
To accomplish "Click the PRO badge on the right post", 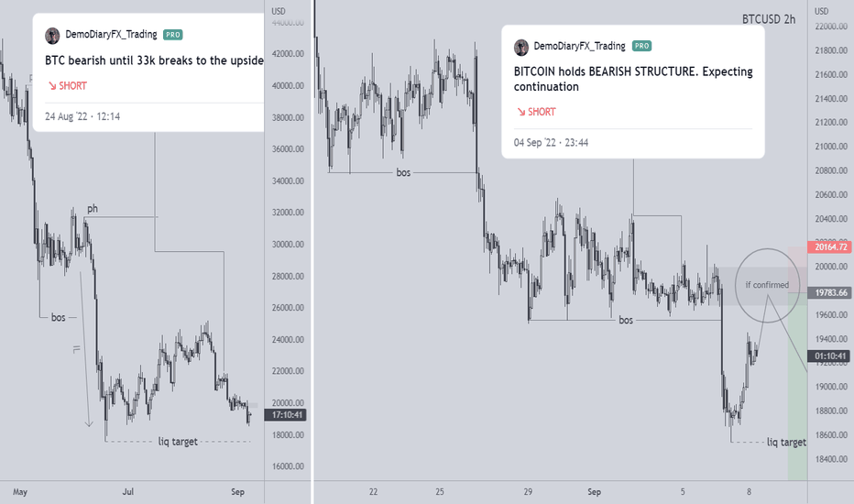I will tap(641, 47).
